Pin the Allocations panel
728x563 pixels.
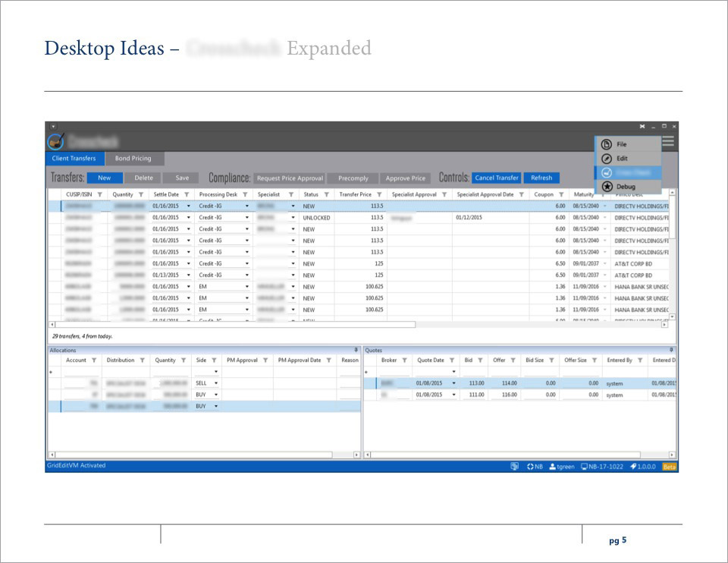click(356, 350)
